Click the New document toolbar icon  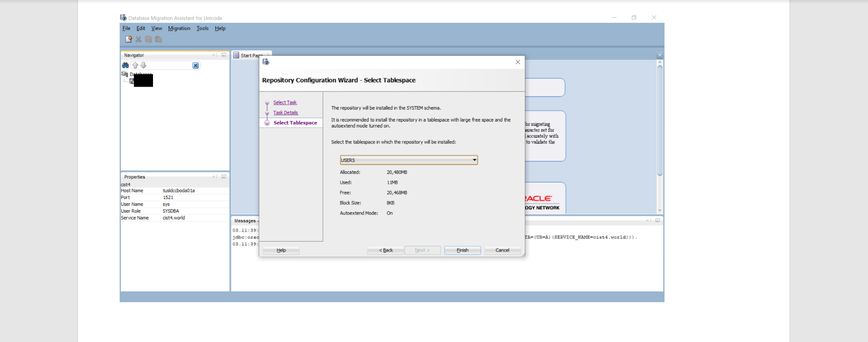129,39
